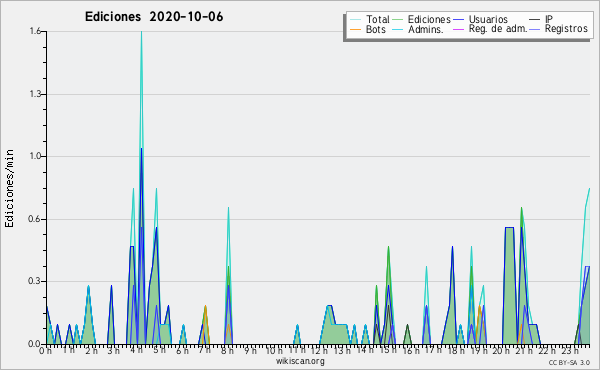Click the wikiscan.org text below chart

[300, 361]
